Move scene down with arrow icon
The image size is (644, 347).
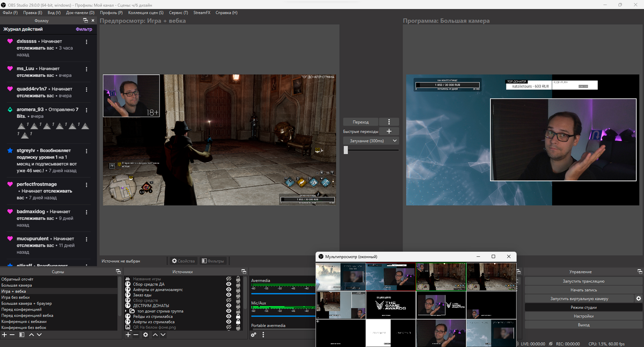[39, 335]
